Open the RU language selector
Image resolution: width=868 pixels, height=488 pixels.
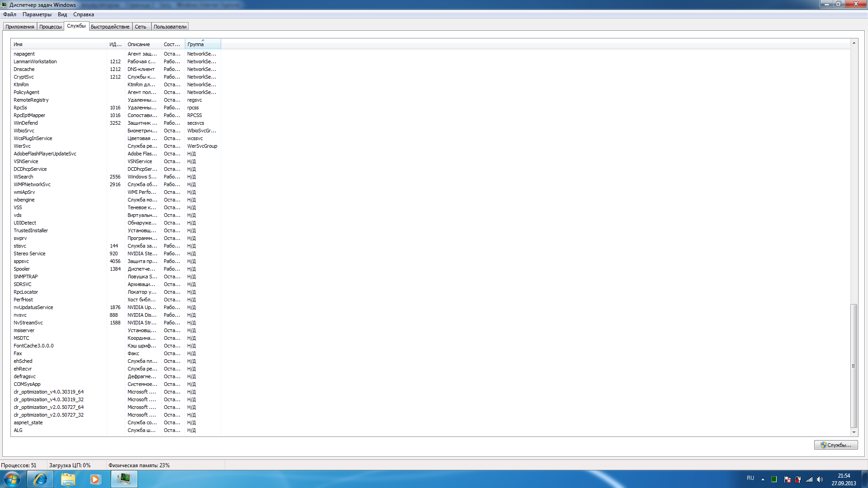click(x=750, y=478)
